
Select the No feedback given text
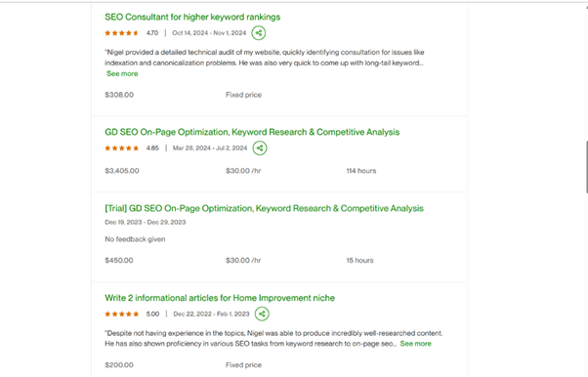click(135, 239)
